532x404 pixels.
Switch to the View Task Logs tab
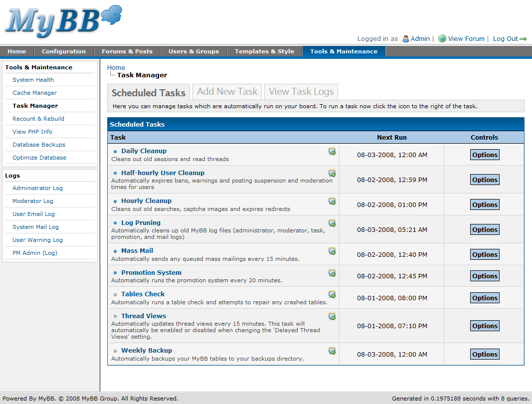(x=301, y=92)
